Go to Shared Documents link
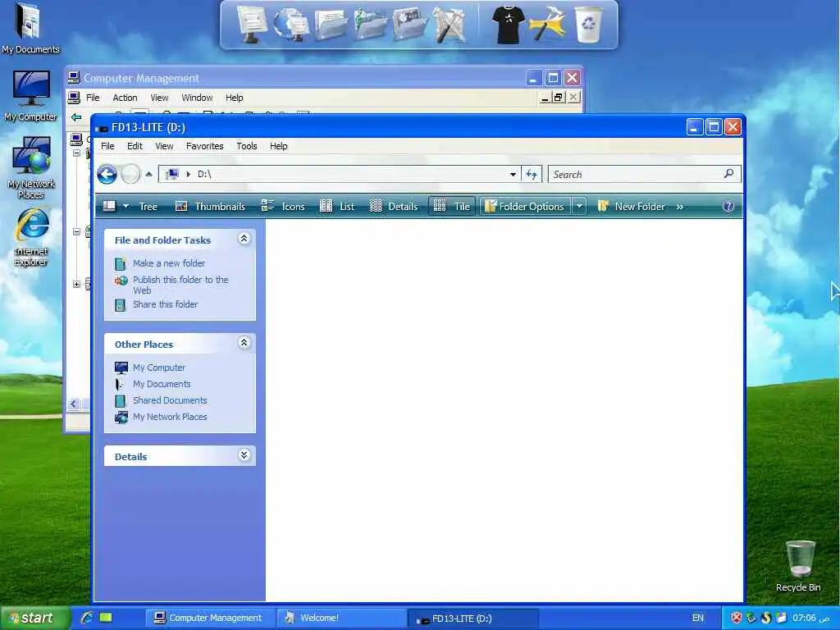840x630 pixels. tap(170, 400)
